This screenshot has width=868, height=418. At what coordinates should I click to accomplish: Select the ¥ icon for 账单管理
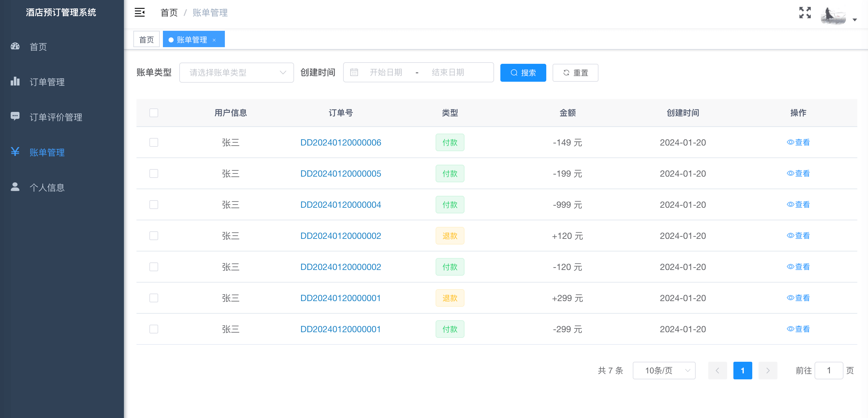(x=15, y=152)
